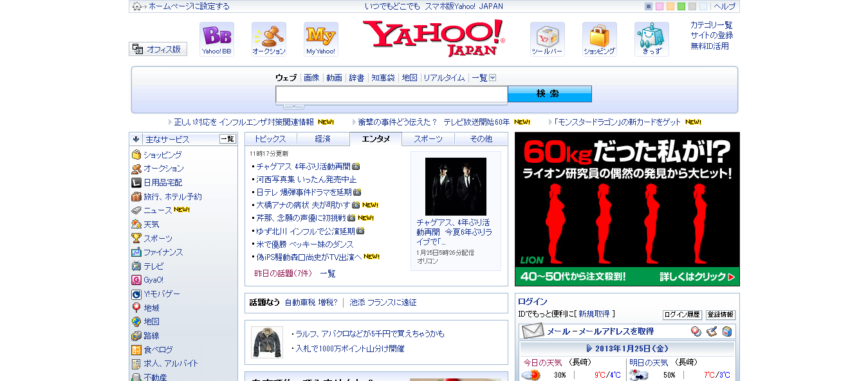Click the オフィス版 button
The height and width of the screenshot is (381, 868).
(x=158, y=49)
